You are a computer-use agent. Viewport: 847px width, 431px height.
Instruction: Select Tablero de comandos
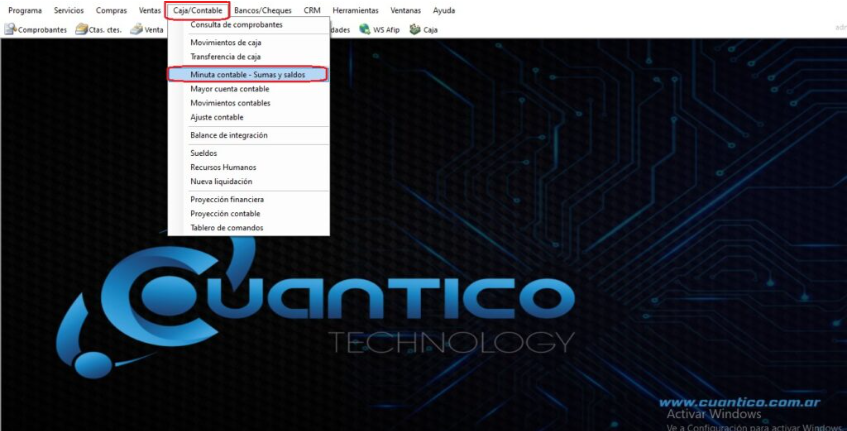tap(248, 227)
